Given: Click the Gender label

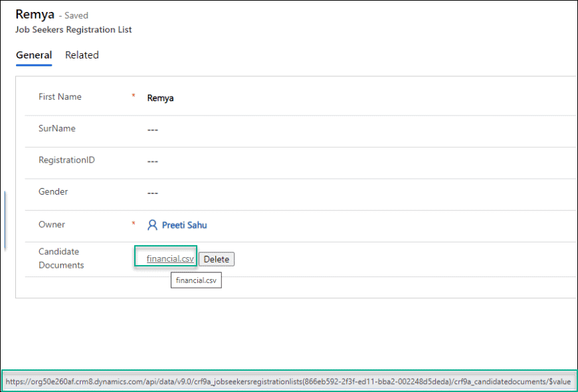Looking at the screenshot, I should (x=53, y=192).
